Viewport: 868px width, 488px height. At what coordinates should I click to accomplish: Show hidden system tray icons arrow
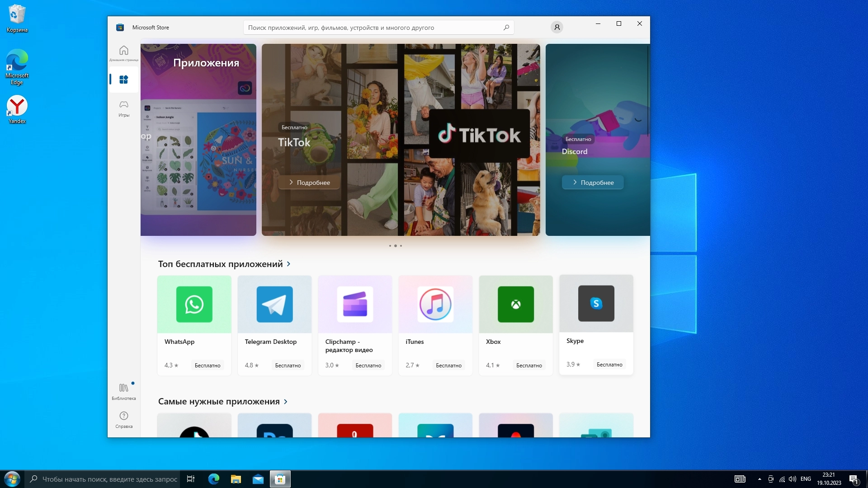click(x=759, y=479)
